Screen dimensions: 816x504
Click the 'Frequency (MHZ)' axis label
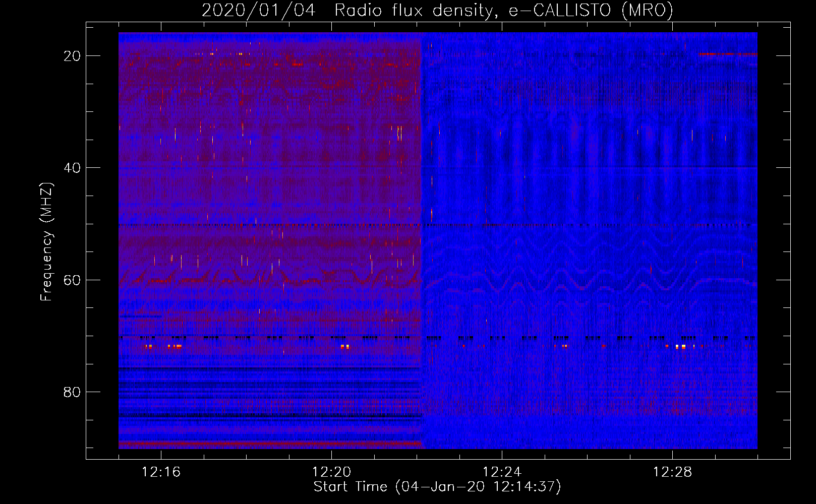pos(46,242)
